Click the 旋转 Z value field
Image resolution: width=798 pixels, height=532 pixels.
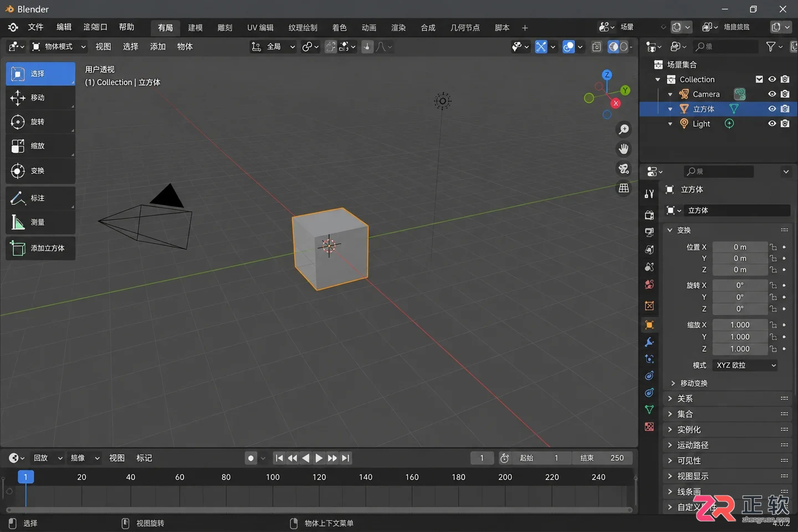point(740,309)
